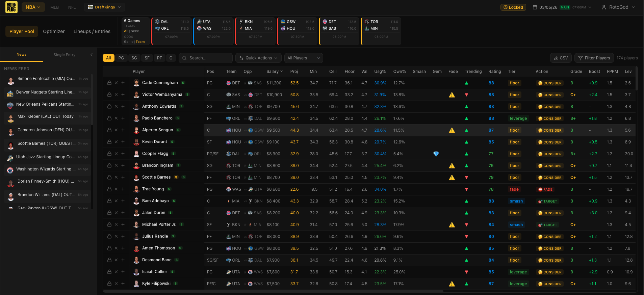Select the Single Entry tab
Image resolution: width=644 pixels, height=295 pixels.
[x=65, y=55]
